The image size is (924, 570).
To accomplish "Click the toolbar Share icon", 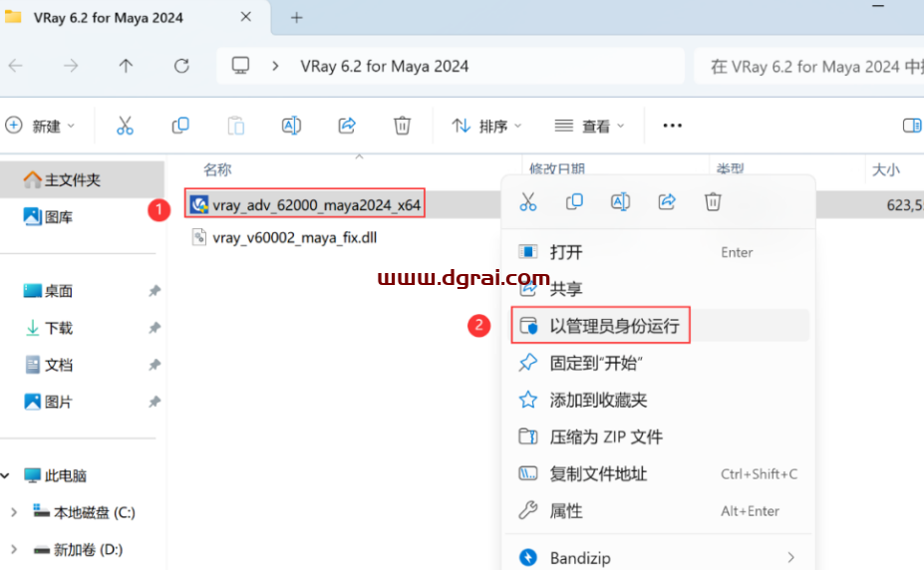I will click(x=347, y=126).
